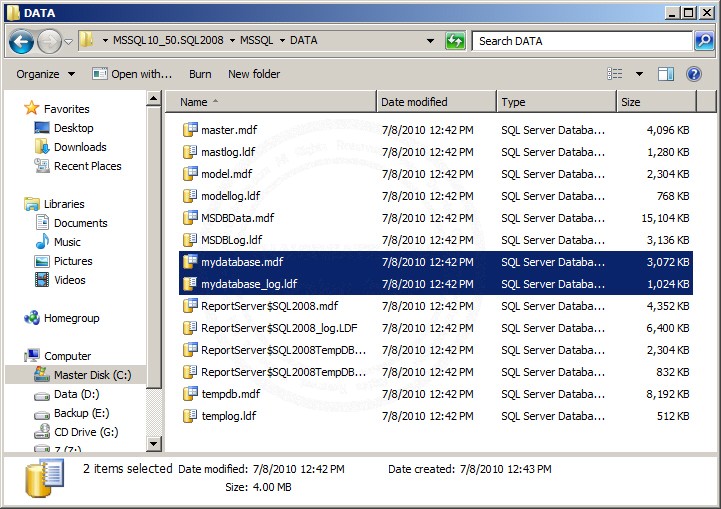721x509 pixels.
Task: Open the Organize menu
Action: 45,74
